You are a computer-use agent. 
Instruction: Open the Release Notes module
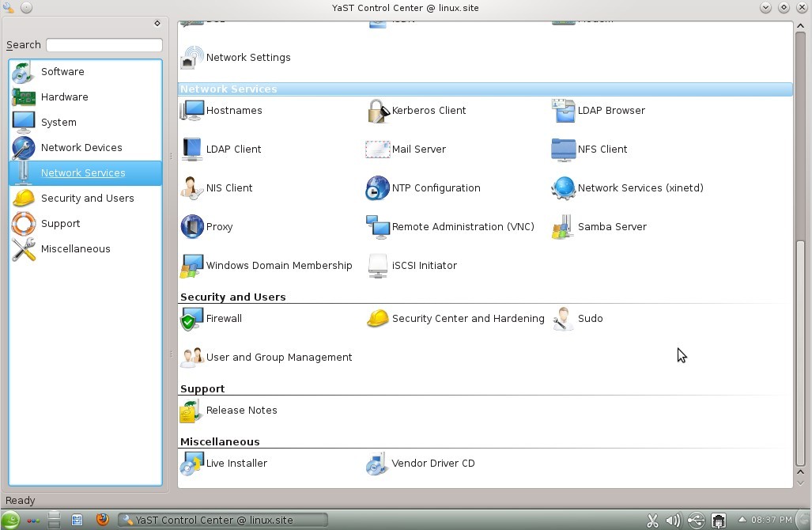(x=228, y=411)
